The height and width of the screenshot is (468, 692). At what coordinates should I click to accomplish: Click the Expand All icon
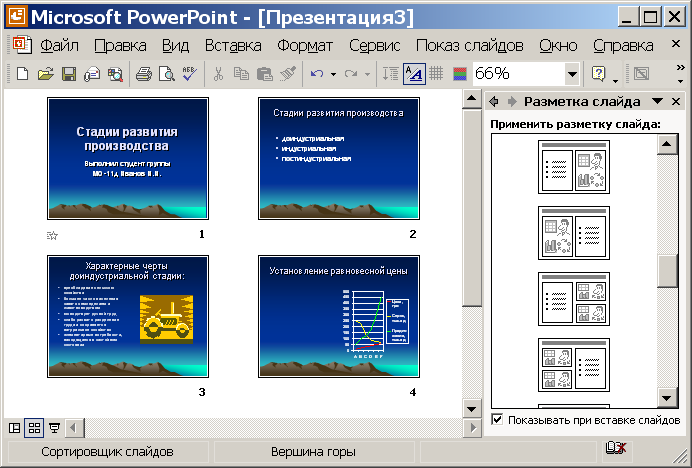(391, 74)
